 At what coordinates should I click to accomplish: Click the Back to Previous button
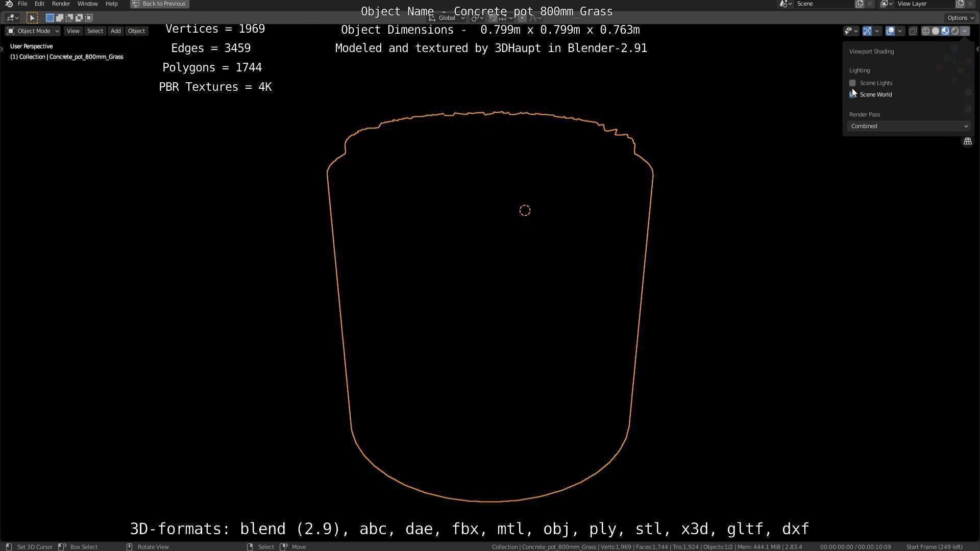click(x=159, y=4)
